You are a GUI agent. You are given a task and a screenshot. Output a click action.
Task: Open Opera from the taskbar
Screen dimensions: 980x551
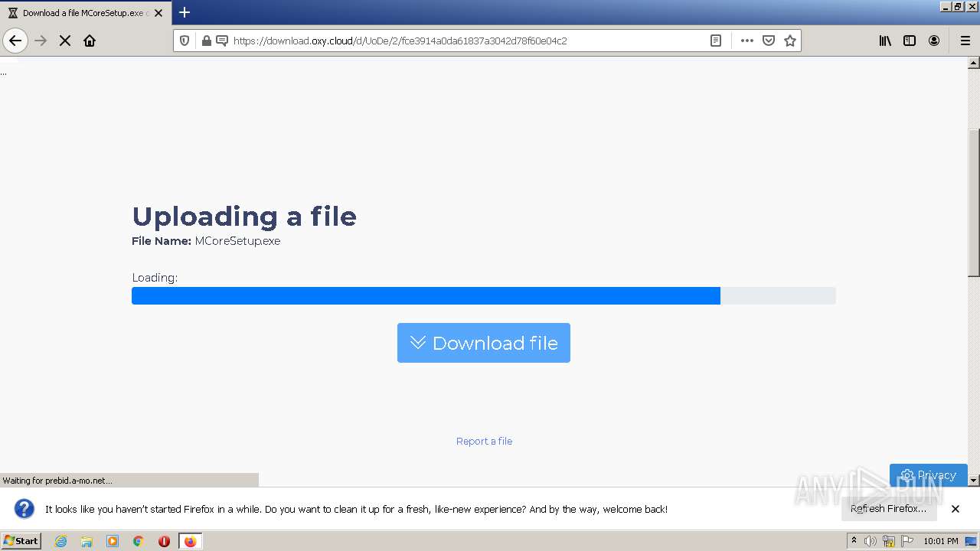coord(164,541)
